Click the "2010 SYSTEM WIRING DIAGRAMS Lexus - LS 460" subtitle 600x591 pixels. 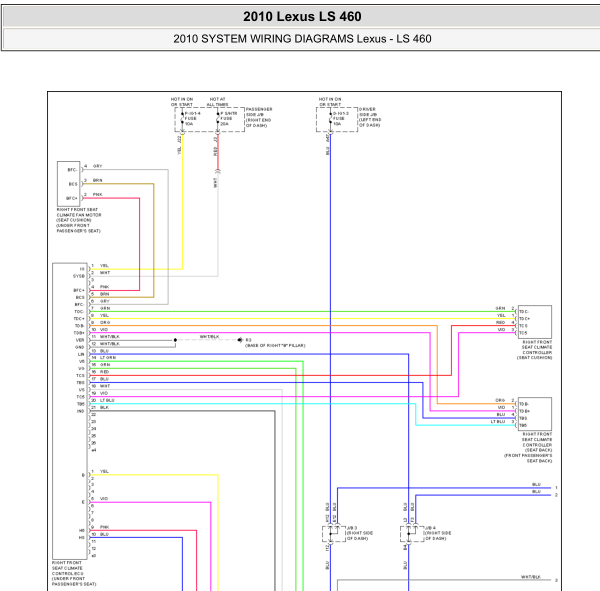pos(302,39)
